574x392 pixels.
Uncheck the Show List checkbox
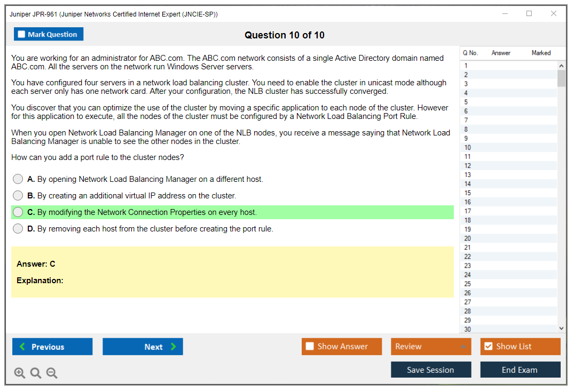(488, 347)
